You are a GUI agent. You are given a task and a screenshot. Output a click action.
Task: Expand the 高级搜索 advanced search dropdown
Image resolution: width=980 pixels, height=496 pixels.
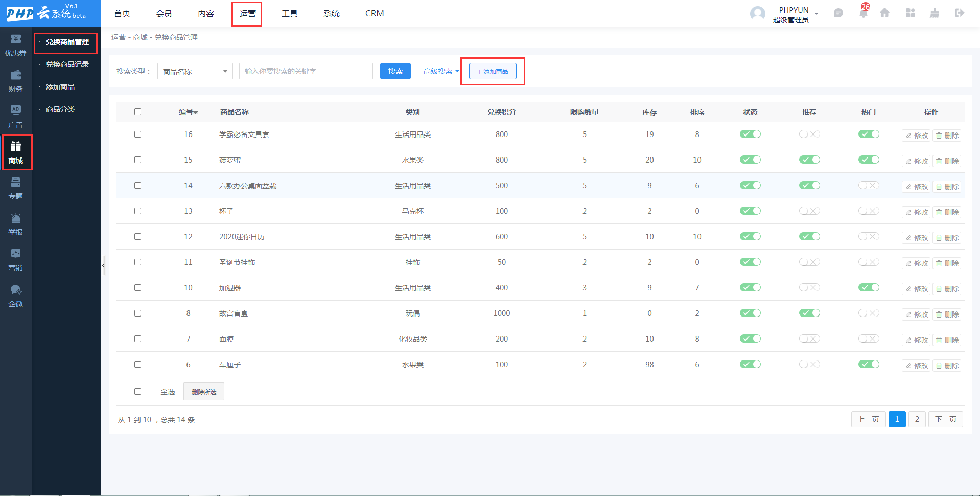(x=441, y=71)
